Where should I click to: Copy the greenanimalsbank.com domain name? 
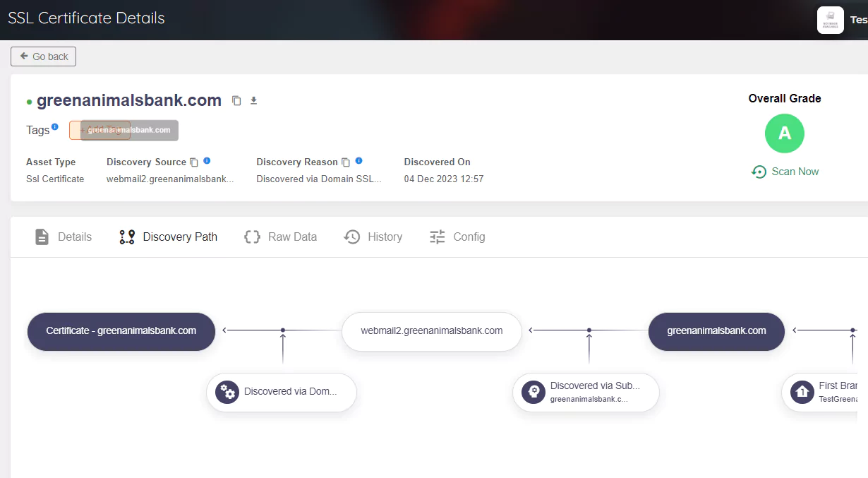236,101
